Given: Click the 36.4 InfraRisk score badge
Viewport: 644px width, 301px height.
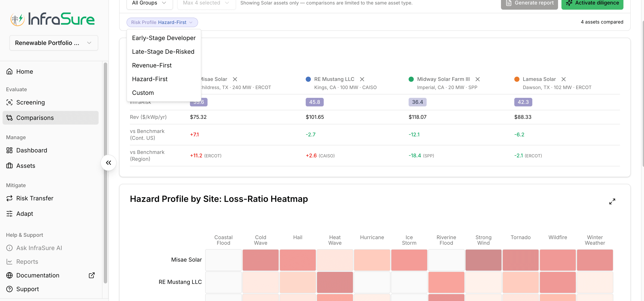Looking at the screenshot, I should [x=417, y=102].
